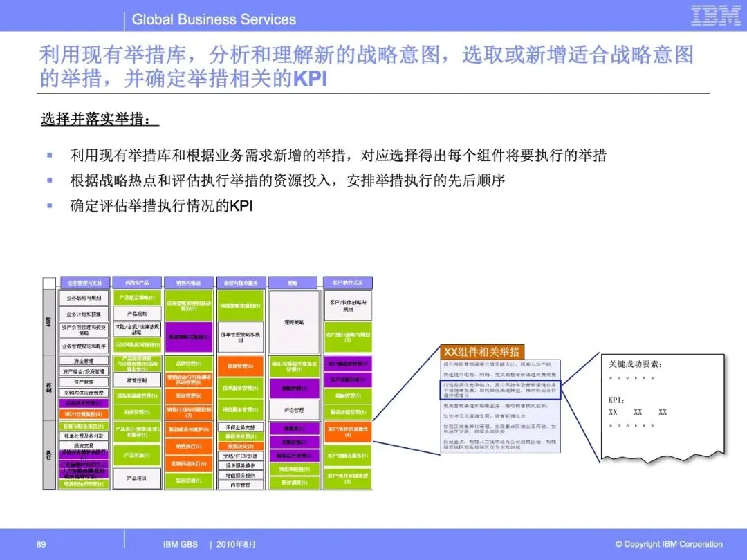
Task: Select the orange 客户/伙伴信息操作(4) box
Action: coord(348,432)
